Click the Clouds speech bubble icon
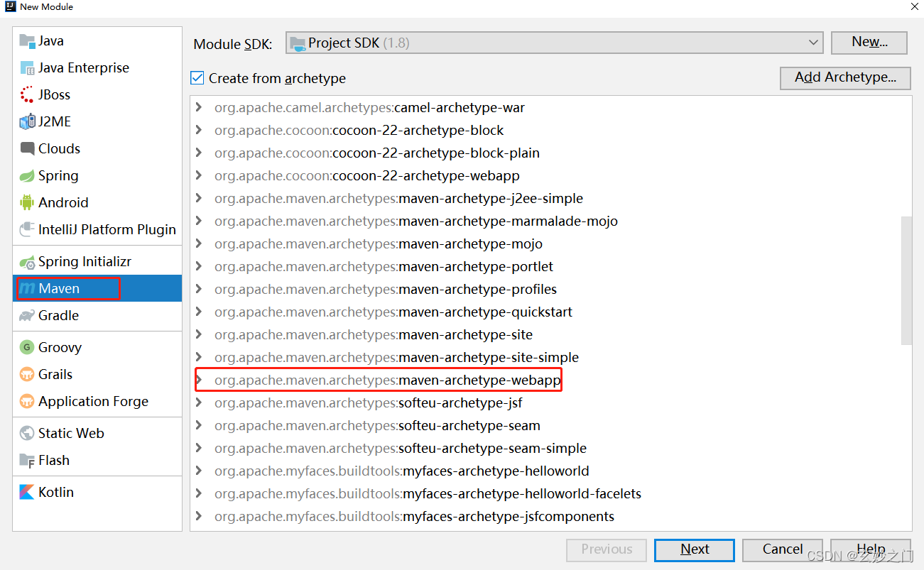This screenshot has height=570, width=924. tap(28, 149)
